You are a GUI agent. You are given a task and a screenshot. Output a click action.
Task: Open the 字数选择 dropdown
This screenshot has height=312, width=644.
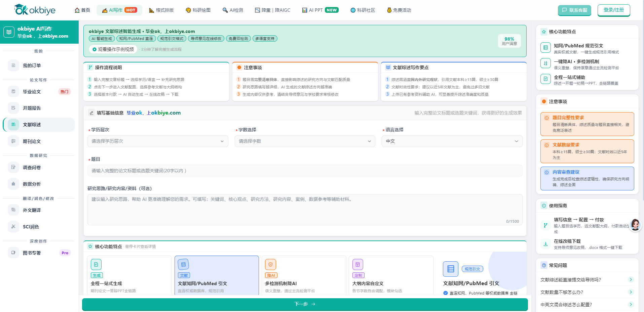(x=305, y=141)
